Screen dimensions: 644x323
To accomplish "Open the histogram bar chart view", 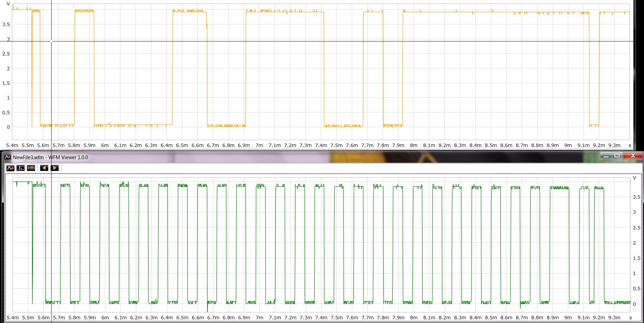I will [x=21, y=168].
